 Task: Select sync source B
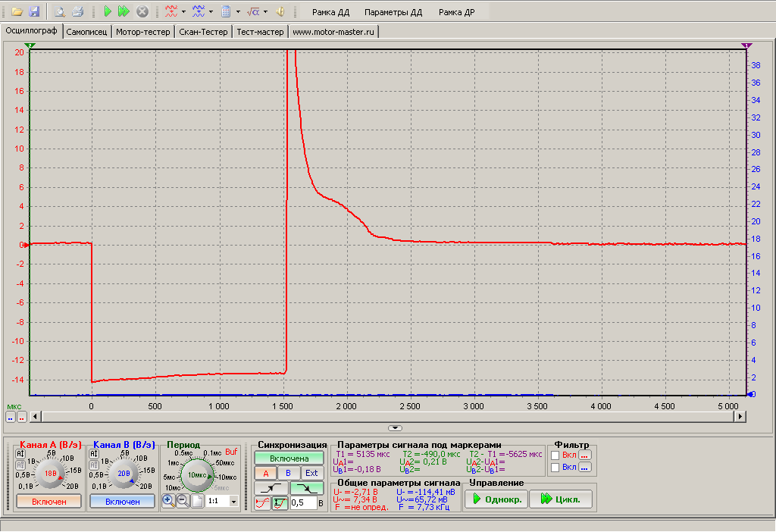coord(288,473)
